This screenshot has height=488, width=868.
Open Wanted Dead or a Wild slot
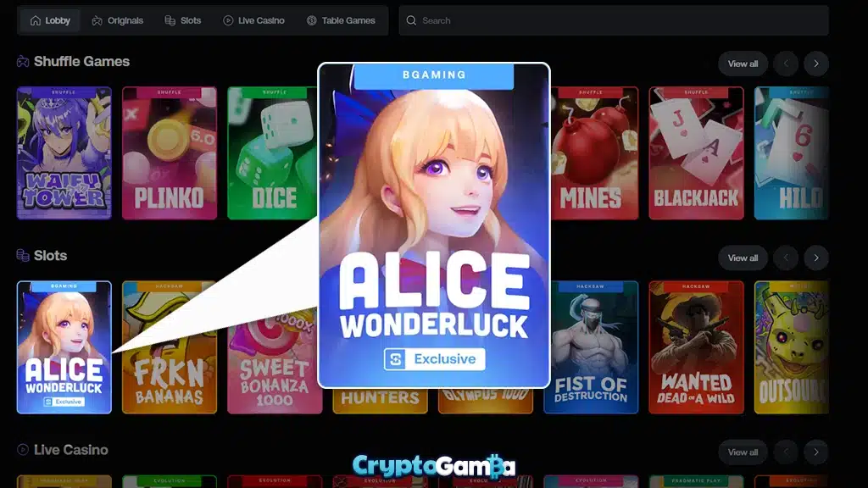click(x=697, y=347)
